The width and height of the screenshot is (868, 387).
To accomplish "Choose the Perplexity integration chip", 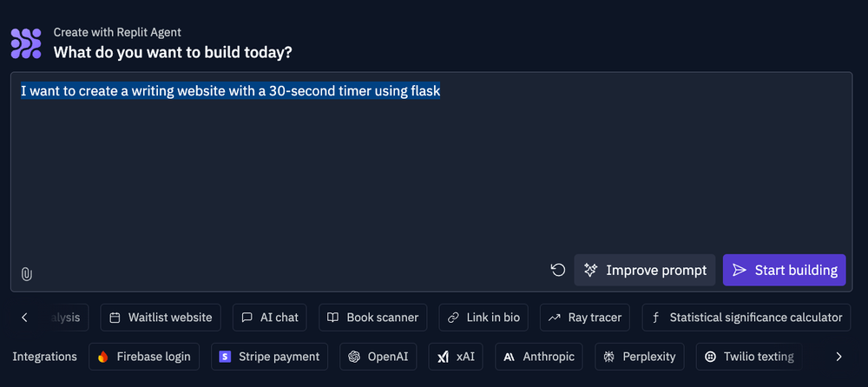I will click(640, 357).
